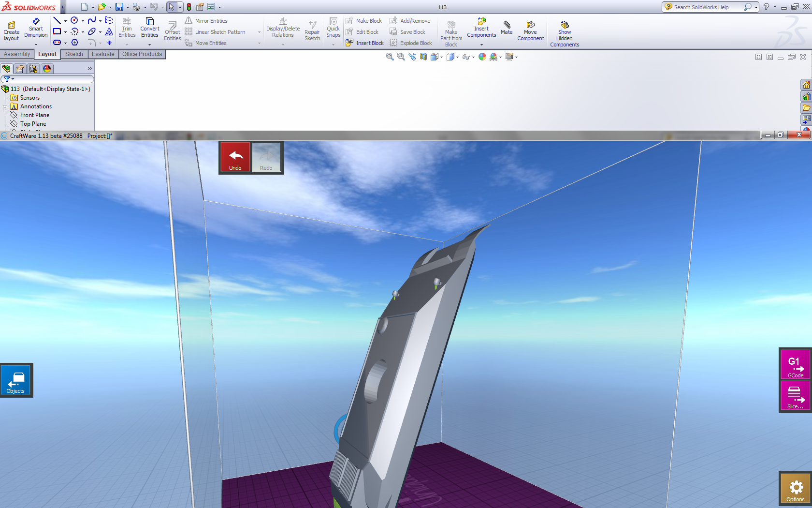Click the Rebuild traffic light icon
Screen dimensions: 812x508
[189, 7]
